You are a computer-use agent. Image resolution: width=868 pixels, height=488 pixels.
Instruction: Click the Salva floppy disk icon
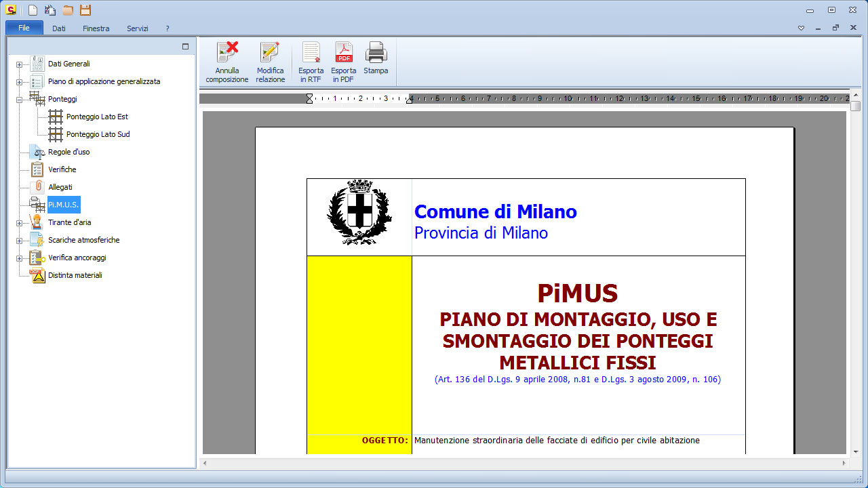pyautogui.click(x=84, y=9)
